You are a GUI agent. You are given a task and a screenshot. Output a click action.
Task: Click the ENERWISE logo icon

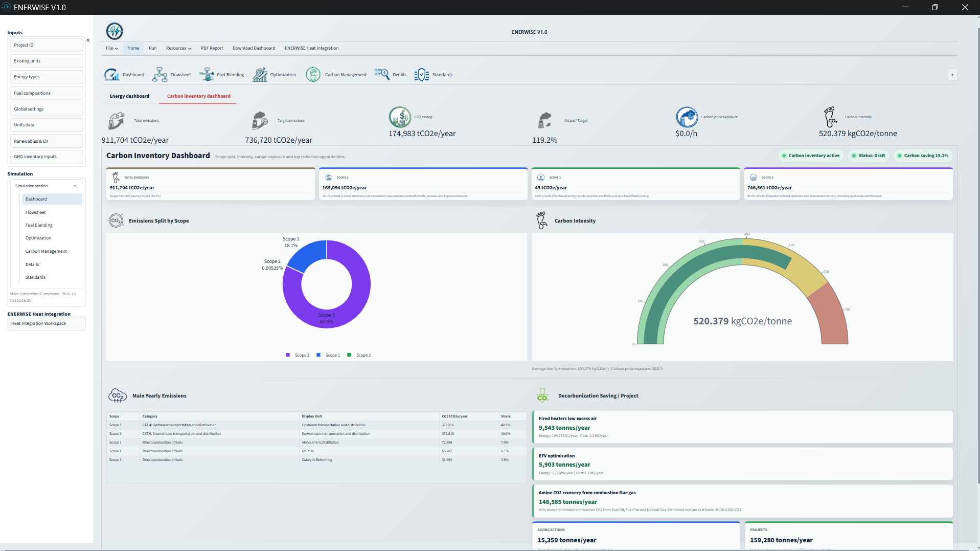(115, 31)
